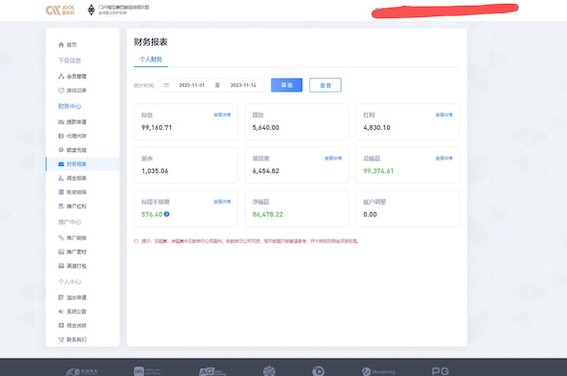Click the chain-link icon for 推广链接
The width and height of the screenshot is (567, 376).
pos(61,238)
